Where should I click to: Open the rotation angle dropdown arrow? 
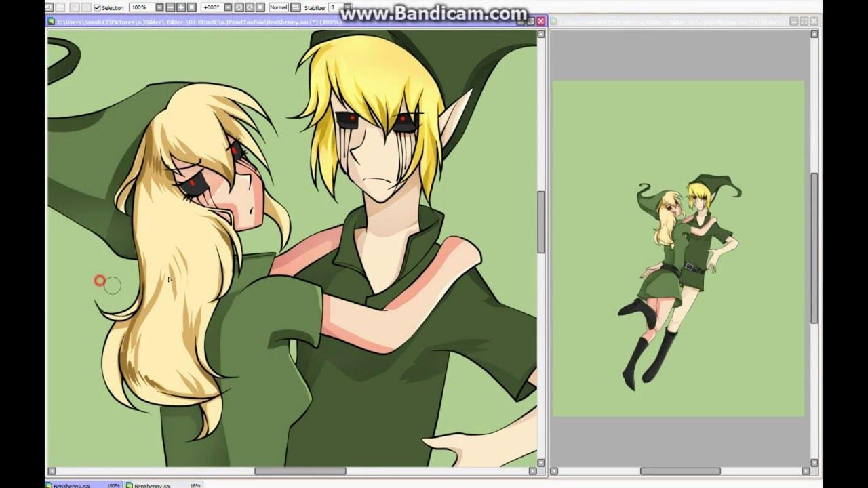tap(228, 7)
